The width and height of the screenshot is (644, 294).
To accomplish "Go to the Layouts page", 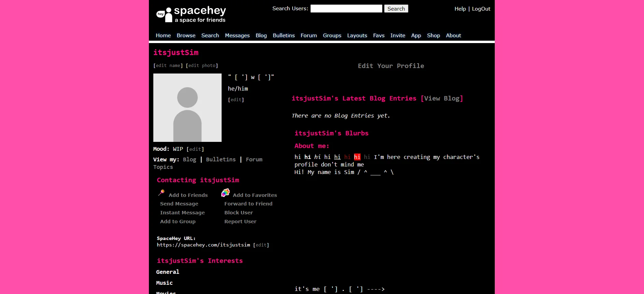I will coord(357,36).
